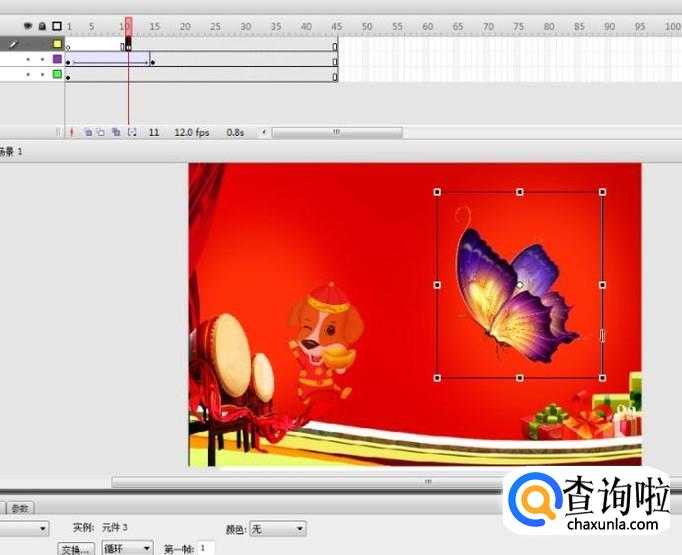Click the eye icon above the layers

click(28, 26)
